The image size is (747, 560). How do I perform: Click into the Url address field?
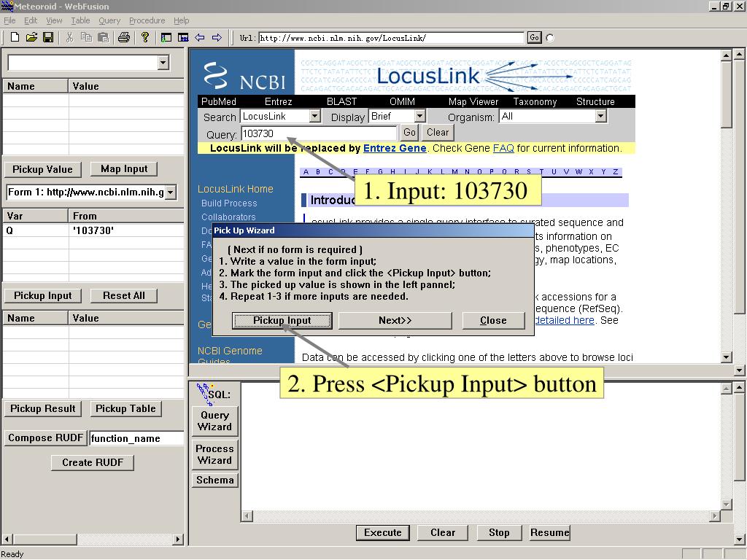coord(391,38)
